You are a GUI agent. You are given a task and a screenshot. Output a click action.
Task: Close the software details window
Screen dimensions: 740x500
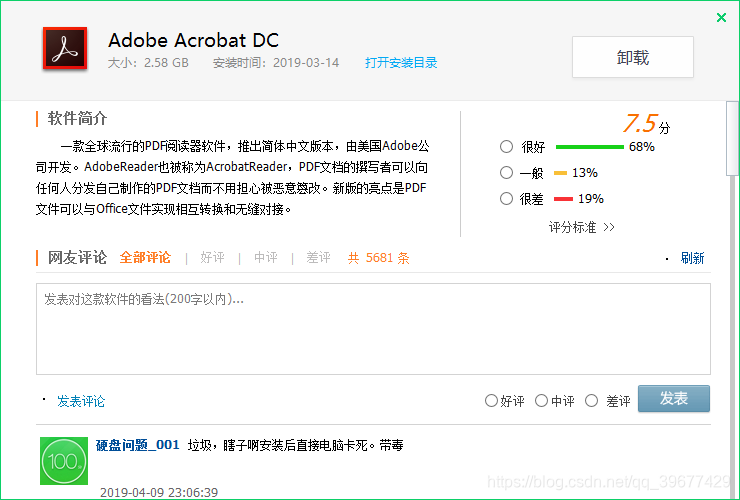tap(721, 18)
